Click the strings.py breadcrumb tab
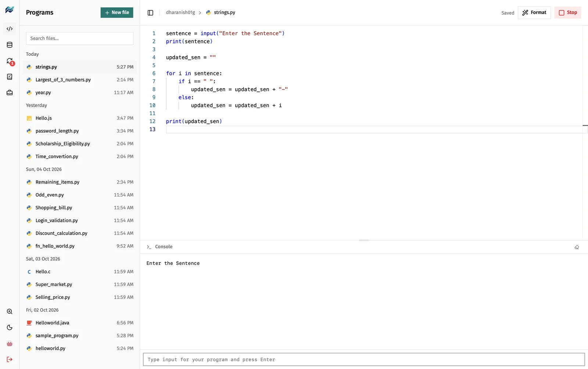 (220, 12)
